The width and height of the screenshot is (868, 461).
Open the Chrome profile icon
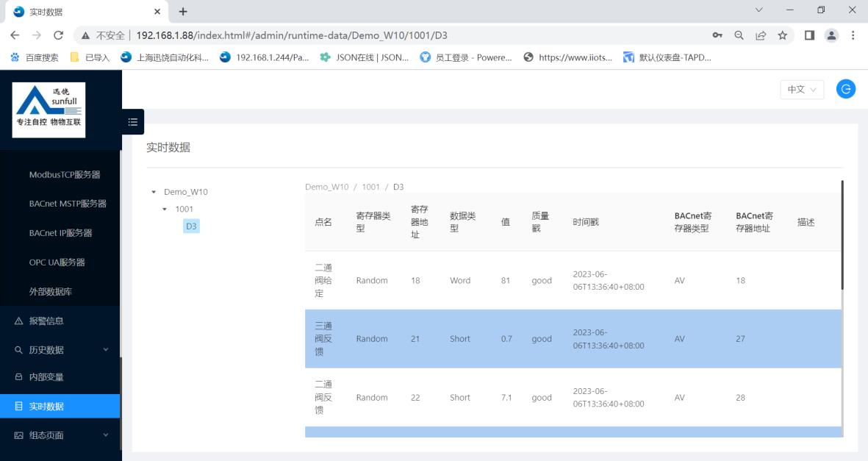pyautogui.click(x=831, y=35)
